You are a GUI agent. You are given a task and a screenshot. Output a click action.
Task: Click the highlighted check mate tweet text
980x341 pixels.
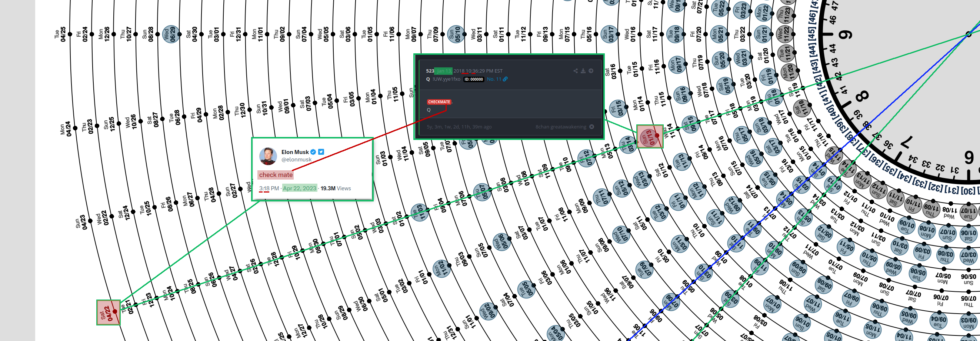click(276, 175)
